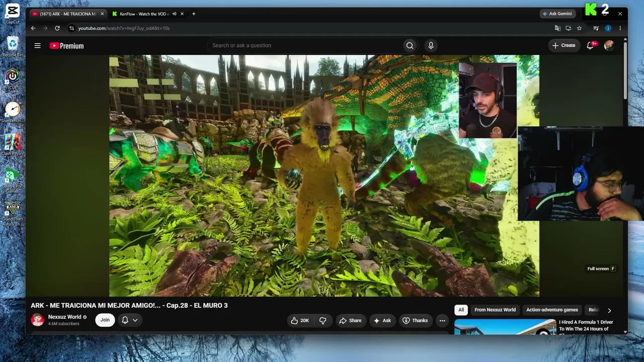
Task: Click the ARK - ME TRAICIONA video title
Action: pos(129,306)
